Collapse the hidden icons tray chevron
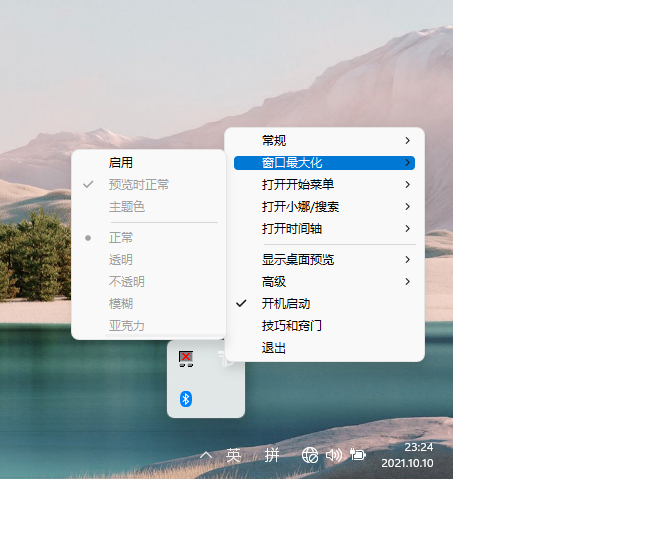The width and height of the screenshot is (669, 538). click(x=206, y=455)
